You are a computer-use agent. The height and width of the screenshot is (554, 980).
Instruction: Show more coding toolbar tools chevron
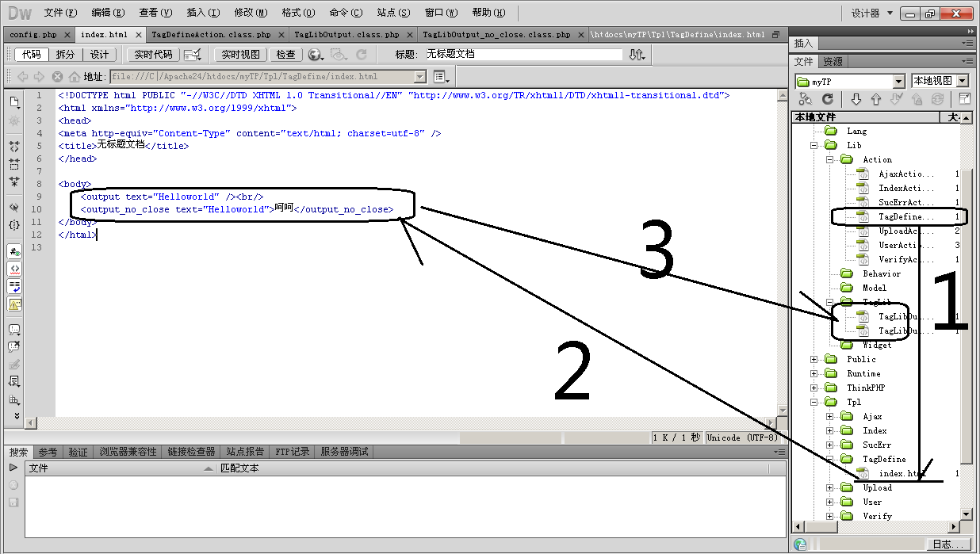click(16, 415)
